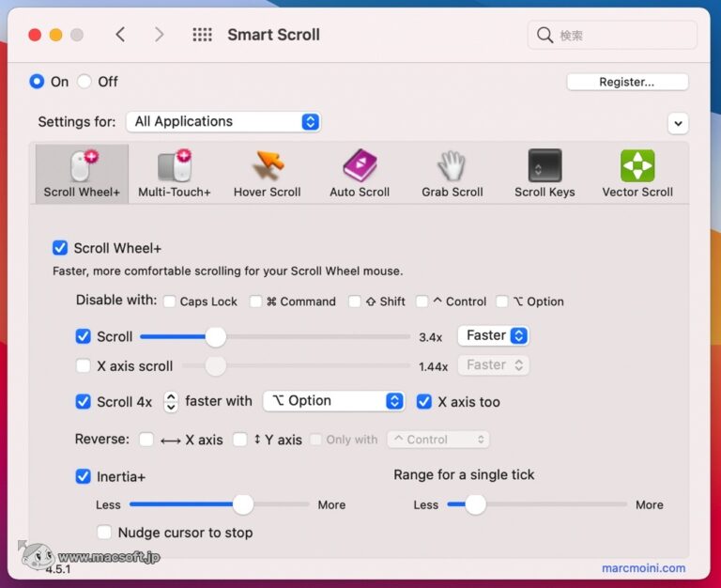This screenshot has height=588, width=721.
Task: Check the Shift disable modifier
Action: point(355,302)
